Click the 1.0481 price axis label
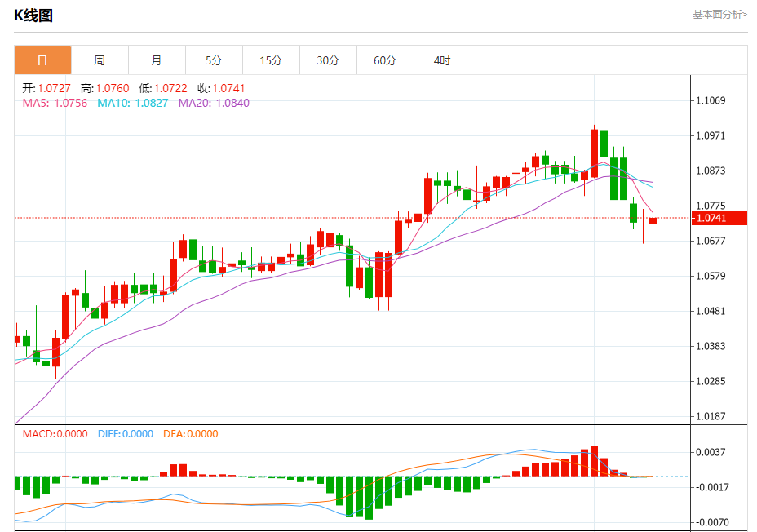 (x=711, y=311)
